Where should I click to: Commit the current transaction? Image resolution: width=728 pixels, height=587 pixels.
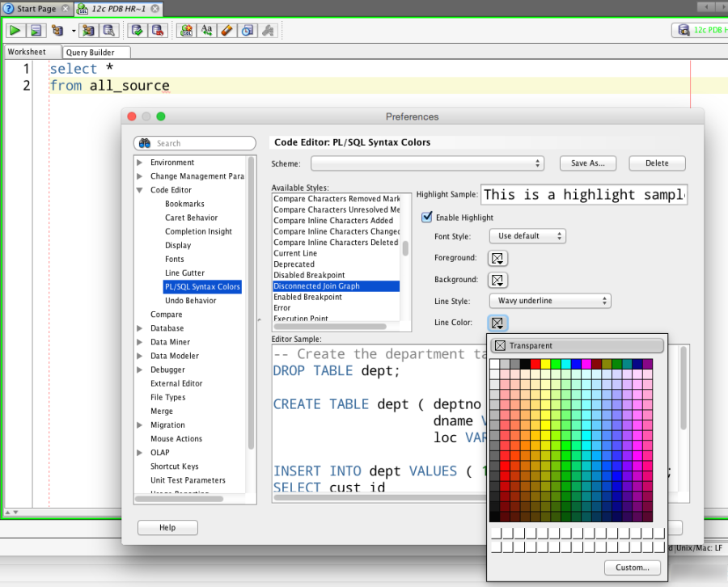[138, 30]
